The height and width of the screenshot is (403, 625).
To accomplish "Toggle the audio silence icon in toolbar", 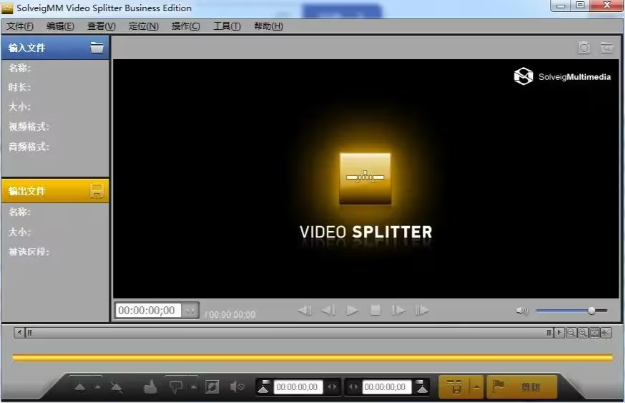I will [x=237, y=387].
